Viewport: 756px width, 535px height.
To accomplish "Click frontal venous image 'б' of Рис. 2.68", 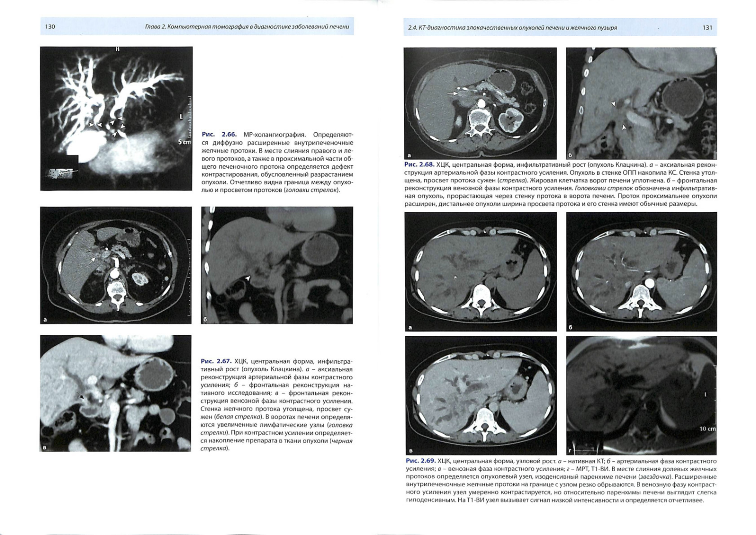I will coord(641,103).
